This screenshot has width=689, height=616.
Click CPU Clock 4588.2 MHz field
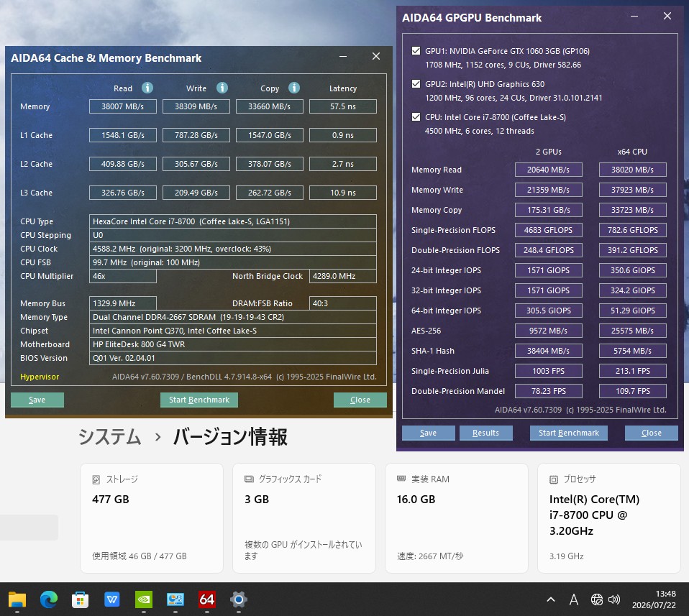[233, 249]
